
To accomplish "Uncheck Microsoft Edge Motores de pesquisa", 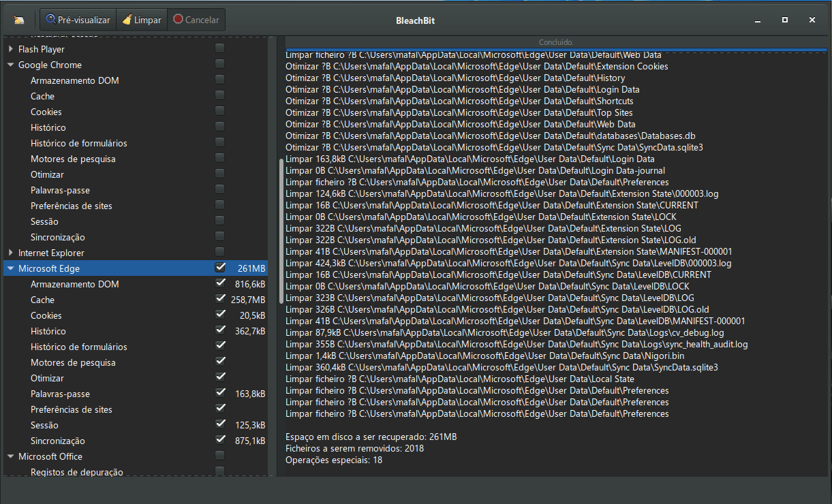I will point(219,362).
